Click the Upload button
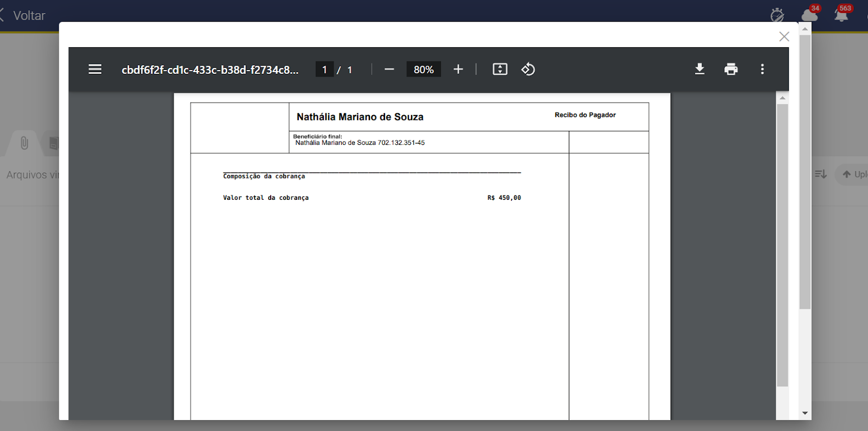868x431 pixels. pos(854,174)
